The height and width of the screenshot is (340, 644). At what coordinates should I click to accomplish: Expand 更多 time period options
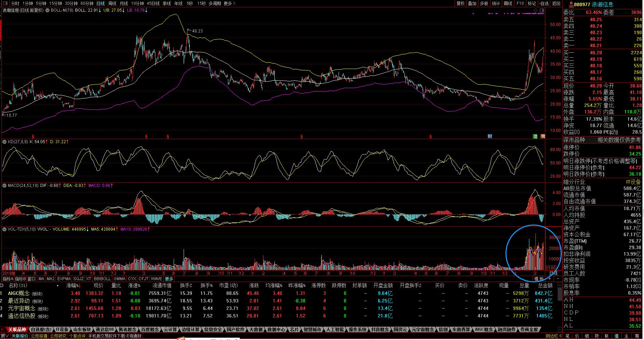(229, 3)
